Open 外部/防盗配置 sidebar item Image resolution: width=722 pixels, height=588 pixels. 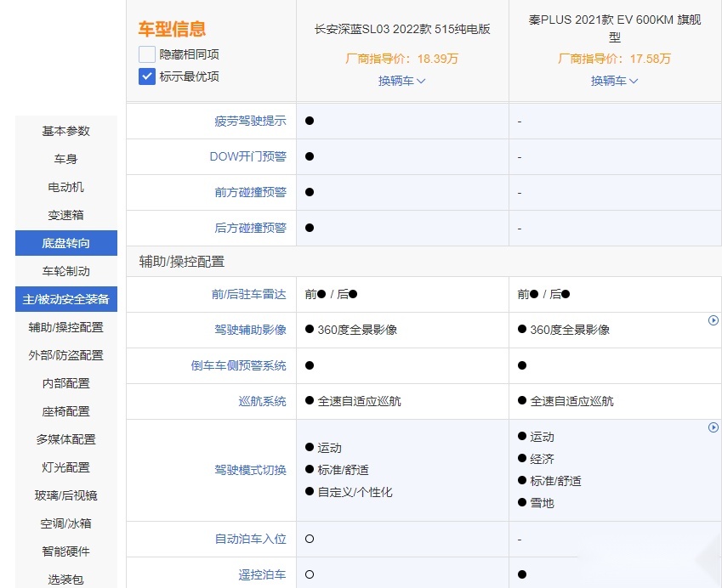click(x=65, y=355)
